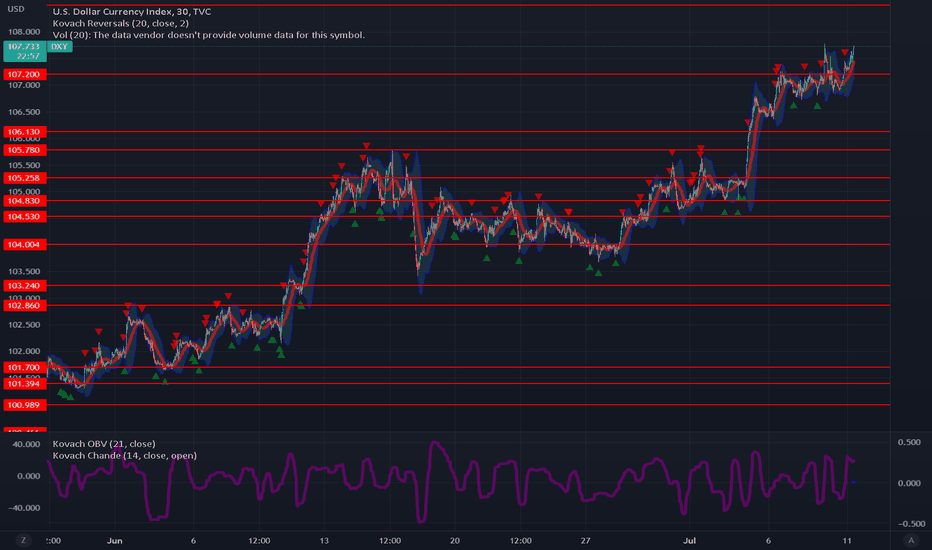Click the USD currency label on price axis
The width and height of the screenshot is (932, 550).
16,9
